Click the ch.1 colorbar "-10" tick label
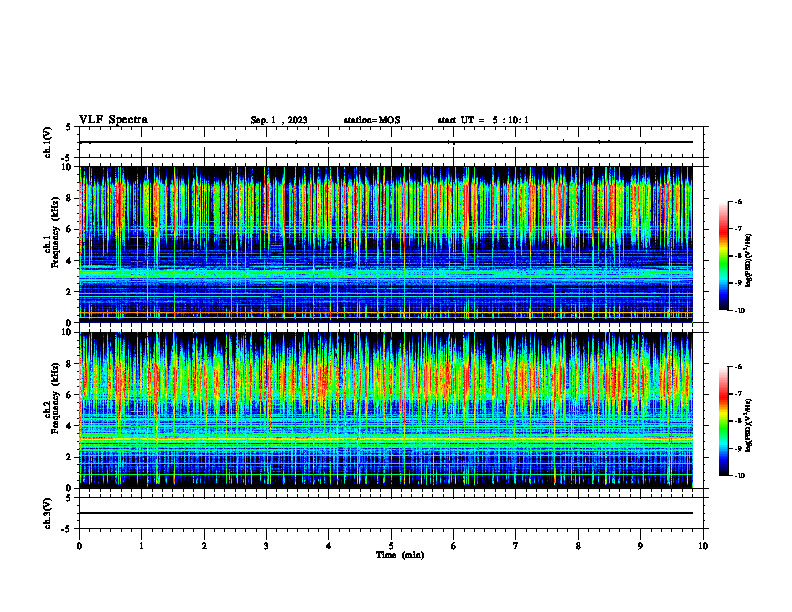792x612 pixels. pos(740,311)
